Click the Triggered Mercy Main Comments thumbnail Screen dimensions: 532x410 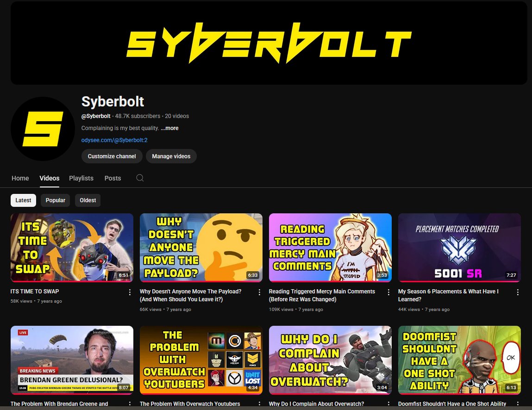pyautogui.click(x=330, y=248)
